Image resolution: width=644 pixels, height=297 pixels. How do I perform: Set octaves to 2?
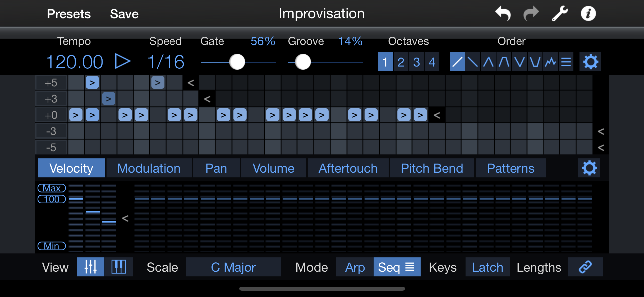tap(401, 62)
